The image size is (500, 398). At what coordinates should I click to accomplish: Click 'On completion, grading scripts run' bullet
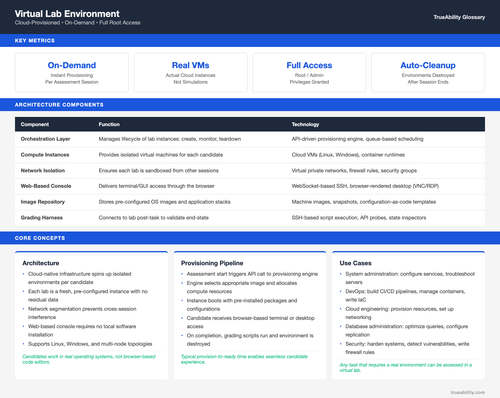[x=250, y=340]
